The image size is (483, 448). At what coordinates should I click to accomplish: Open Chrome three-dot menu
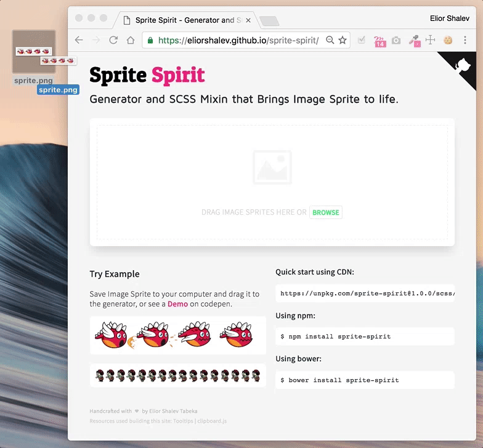click(465, 40)
